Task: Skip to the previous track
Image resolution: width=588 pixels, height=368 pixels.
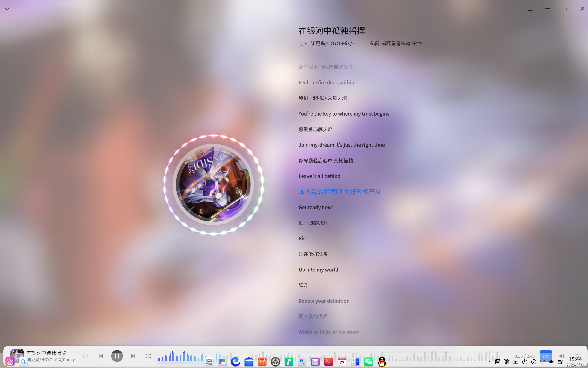Action: click(101, 356)
